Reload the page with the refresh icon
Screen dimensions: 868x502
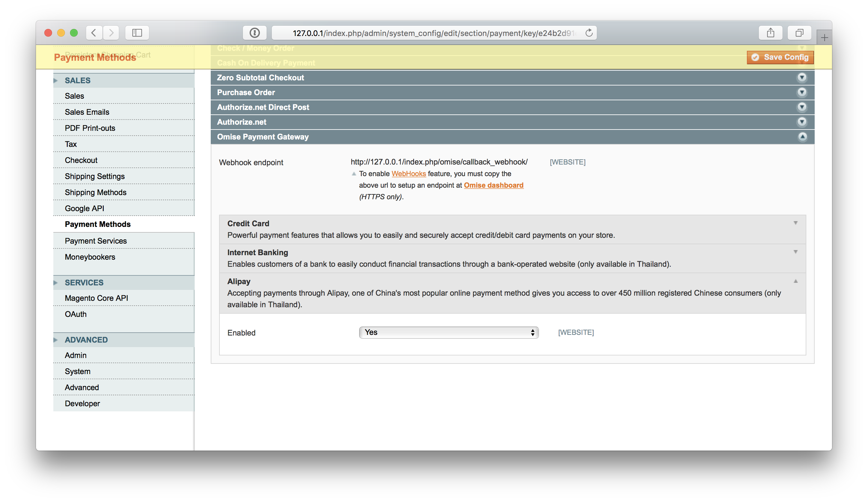(x=589, y=33)
